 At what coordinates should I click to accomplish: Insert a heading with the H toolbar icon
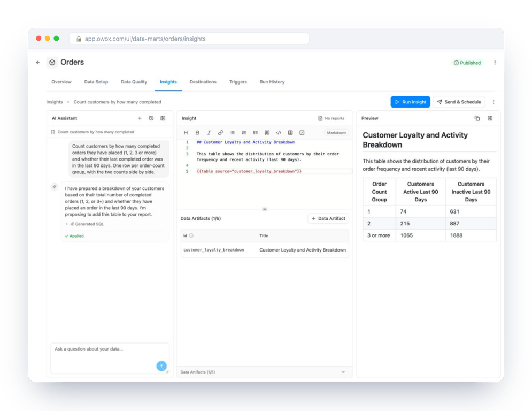186,133
